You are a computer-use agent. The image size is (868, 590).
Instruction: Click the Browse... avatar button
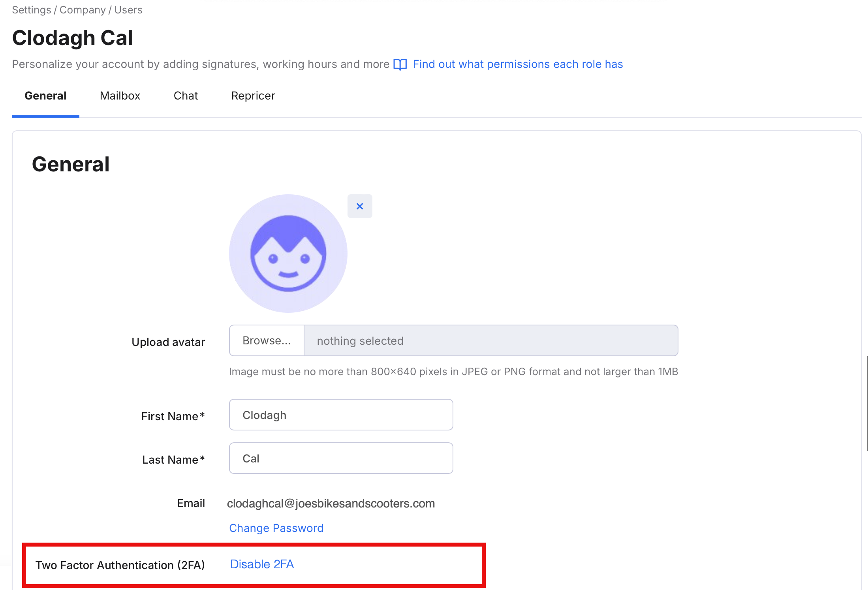tap(267, 340)
